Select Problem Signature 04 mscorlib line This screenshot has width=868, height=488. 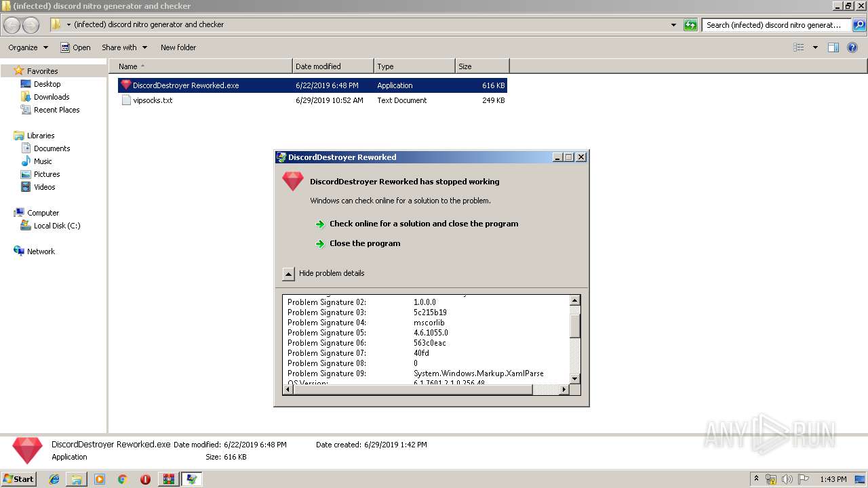[366, 323]
